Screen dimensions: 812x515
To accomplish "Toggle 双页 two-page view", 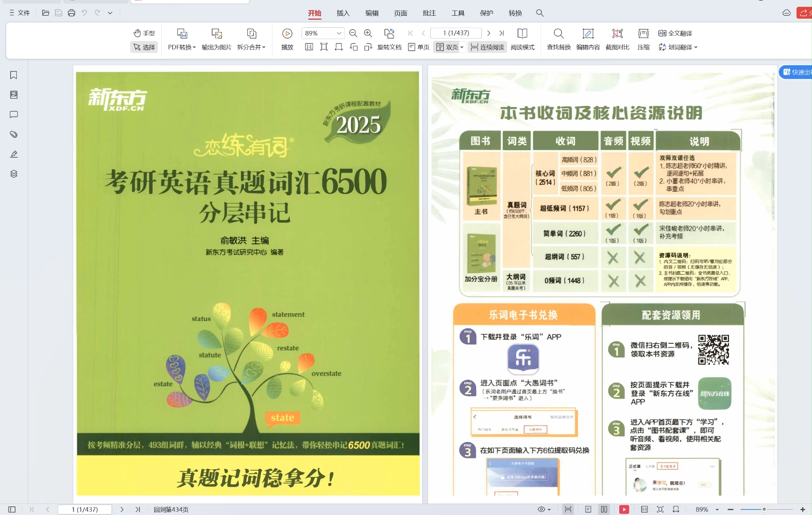I will pyautogui.click(x=447, y=47).
